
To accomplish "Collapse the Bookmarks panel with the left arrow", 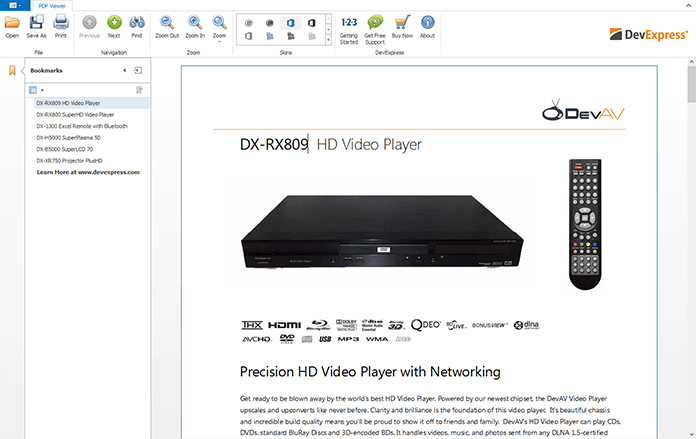I will pos(124,71).
